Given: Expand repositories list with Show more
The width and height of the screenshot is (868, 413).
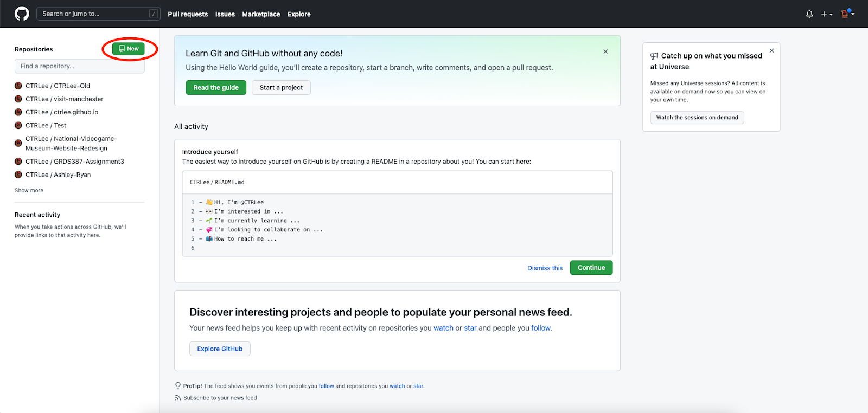Looking at the screenshot, I should click(x=29, y=191).
